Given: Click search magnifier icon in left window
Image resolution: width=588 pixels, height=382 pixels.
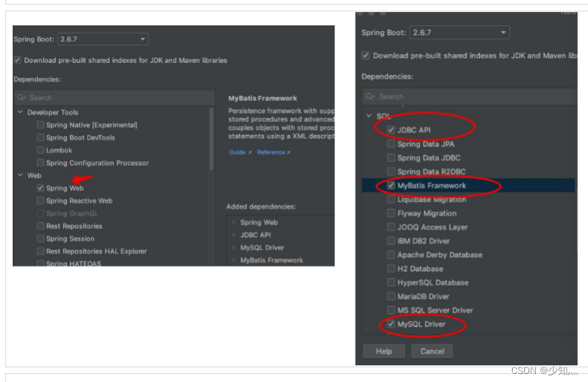Looking at the screenshot, I should pyautogui.click(x=21, y=98).
